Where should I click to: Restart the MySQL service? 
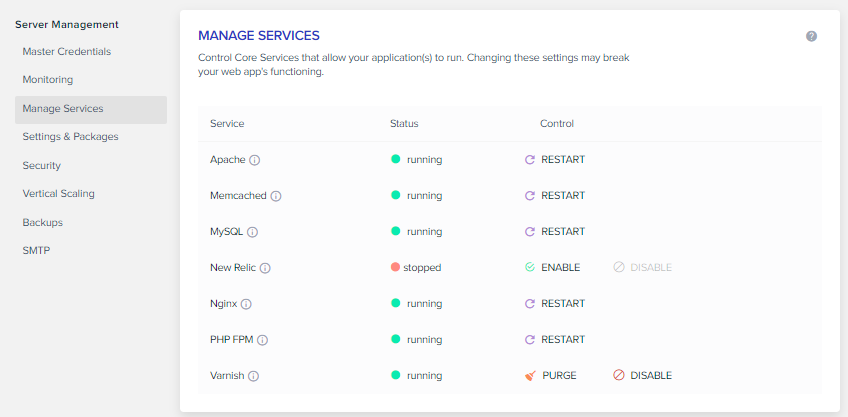[x=555, y=231]
